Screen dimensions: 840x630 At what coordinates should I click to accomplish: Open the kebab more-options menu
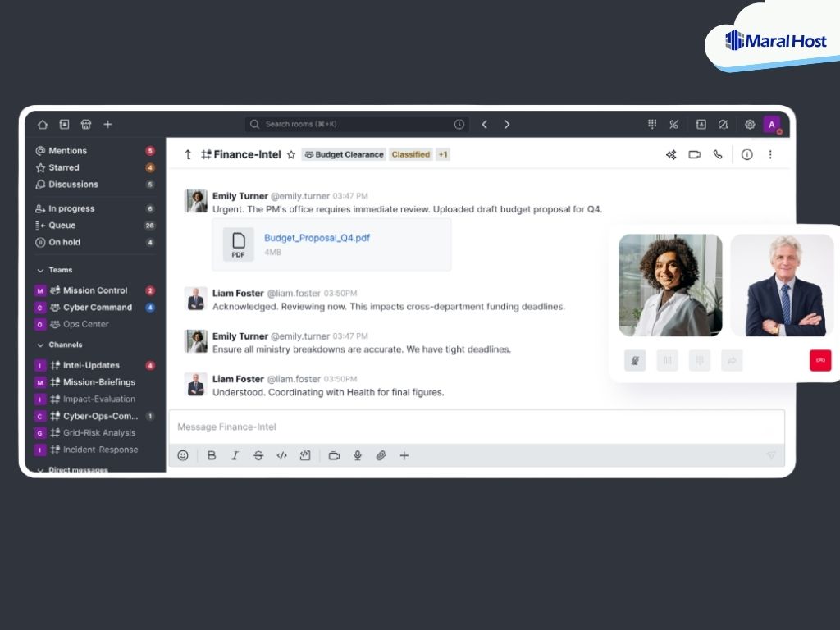770,155
